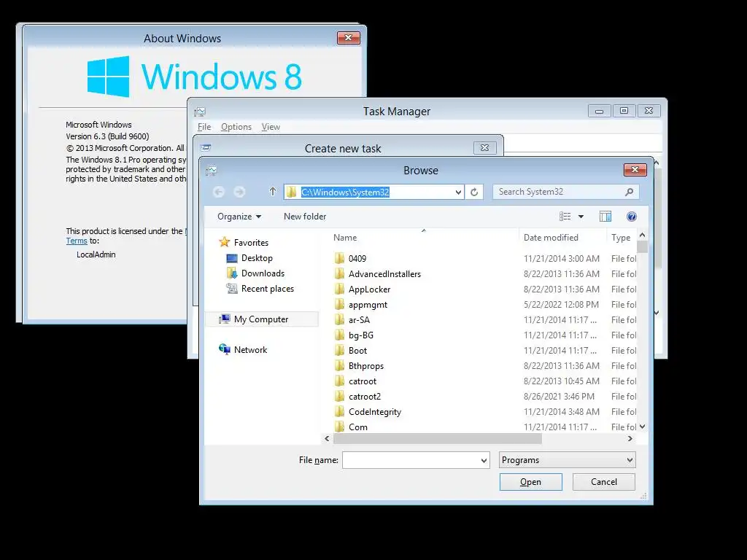Click the Downloads folder icon

click(x=232, y=273)
